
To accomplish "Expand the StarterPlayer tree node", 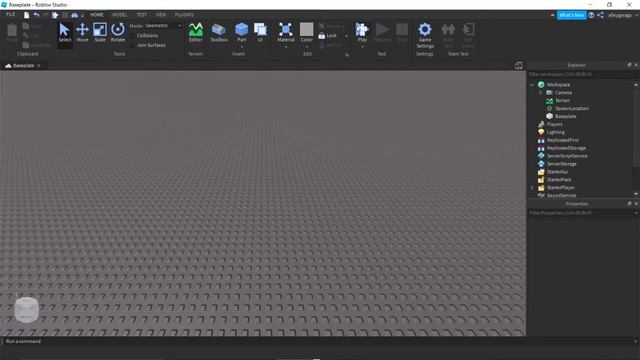I will (532, 188).
